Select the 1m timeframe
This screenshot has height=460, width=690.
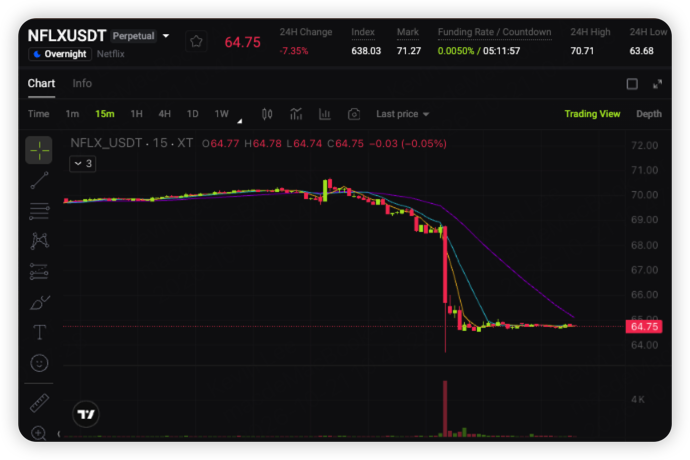[72, 114]
